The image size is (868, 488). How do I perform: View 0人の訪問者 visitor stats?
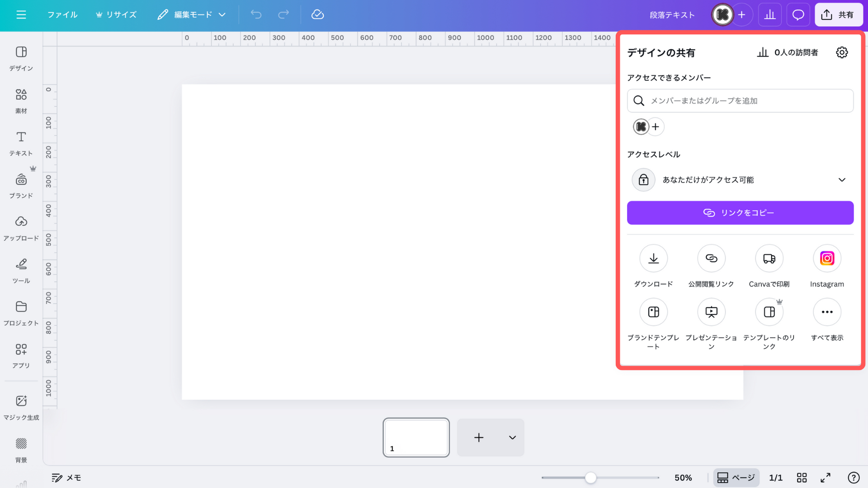point(788,52)
